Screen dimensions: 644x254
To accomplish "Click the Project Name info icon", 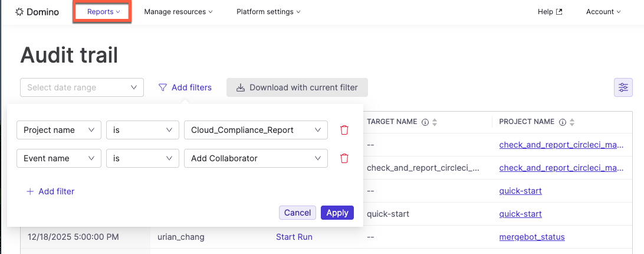I will (563, 122).
